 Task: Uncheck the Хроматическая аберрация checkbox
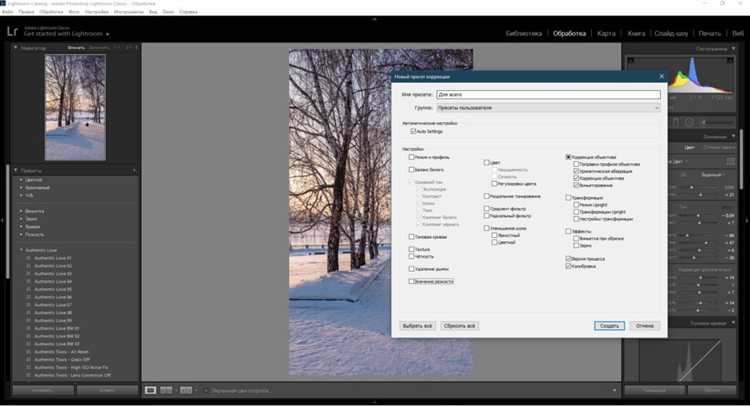tap(576, 171)
